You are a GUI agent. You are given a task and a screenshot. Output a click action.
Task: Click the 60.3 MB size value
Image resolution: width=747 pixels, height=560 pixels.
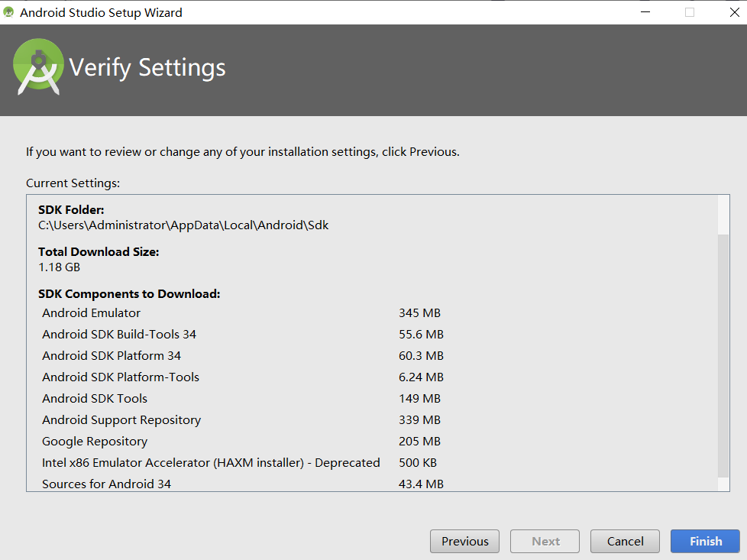pos(421,355)
